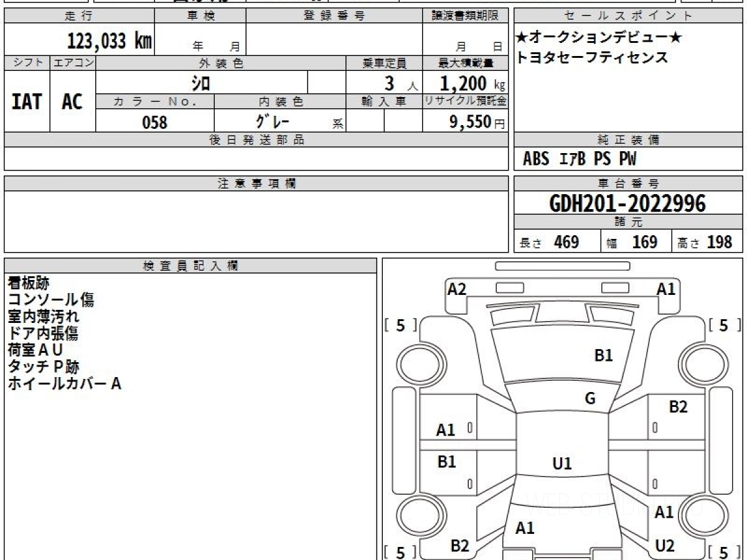Viewport: 747px width, 560px height.
Task: Click the A1 mark on the bumper opposite A2
Action: (x=666, y=289)
